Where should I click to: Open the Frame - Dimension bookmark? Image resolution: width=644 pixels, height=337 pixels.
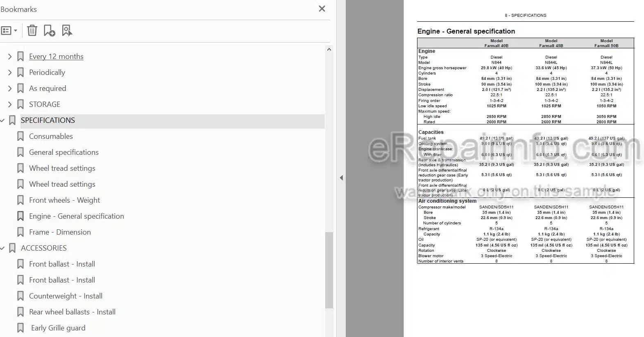click(x=60, y=232)
